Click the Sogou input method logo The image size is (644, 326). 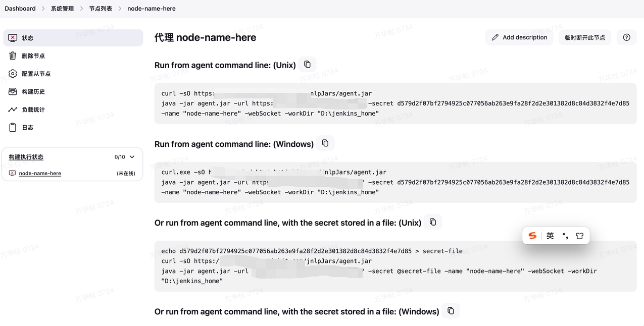pyautogui.click(x=532, y=236)
